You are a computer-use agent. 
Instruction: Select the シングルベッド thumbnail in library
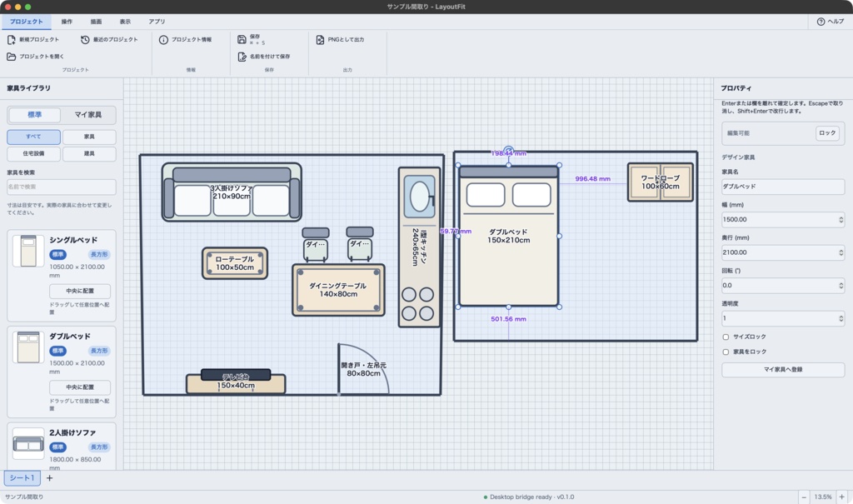[28, 251]
